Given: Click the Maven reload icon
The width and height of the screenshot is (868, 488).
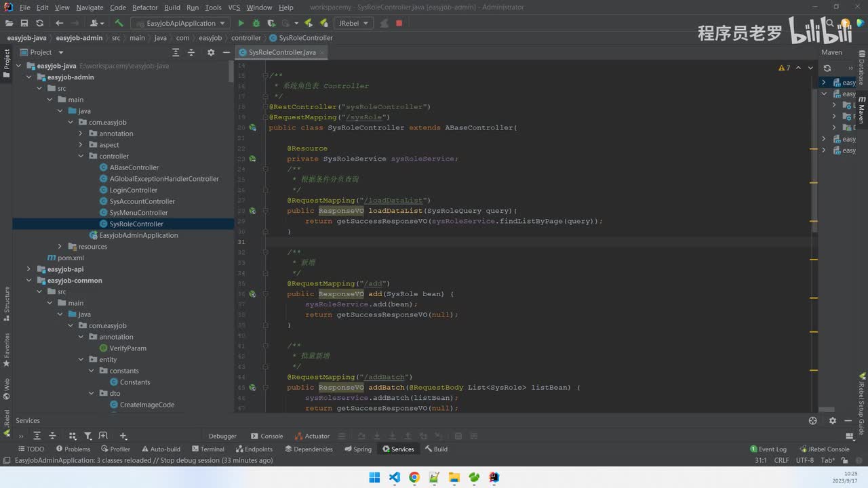Looking at the screenshot, I should click(827, 68).
